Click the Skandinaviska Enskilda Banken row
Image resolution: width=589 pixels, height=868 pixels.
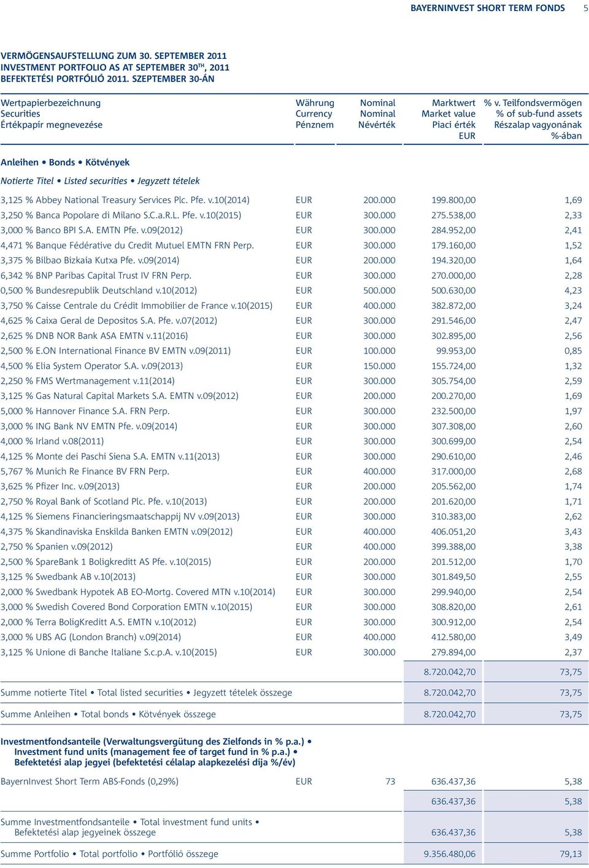pos(291,531)
